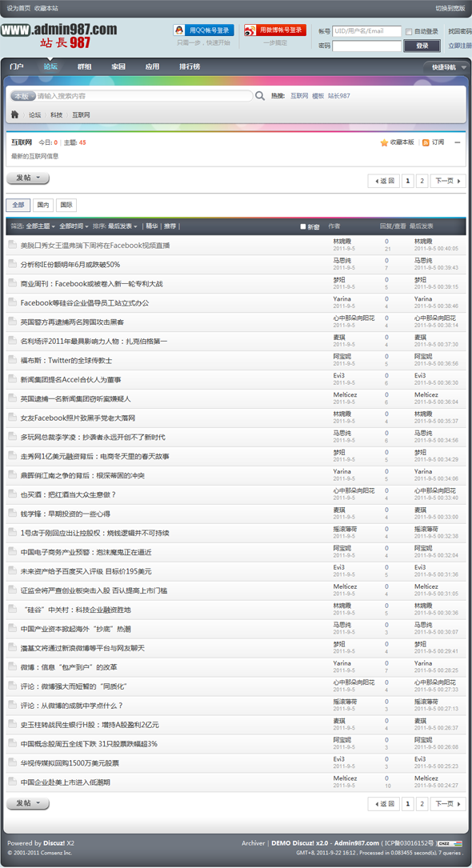Click the 找回密码 link
This screenshot has width=472, height=868.
[x=460, y=31]
